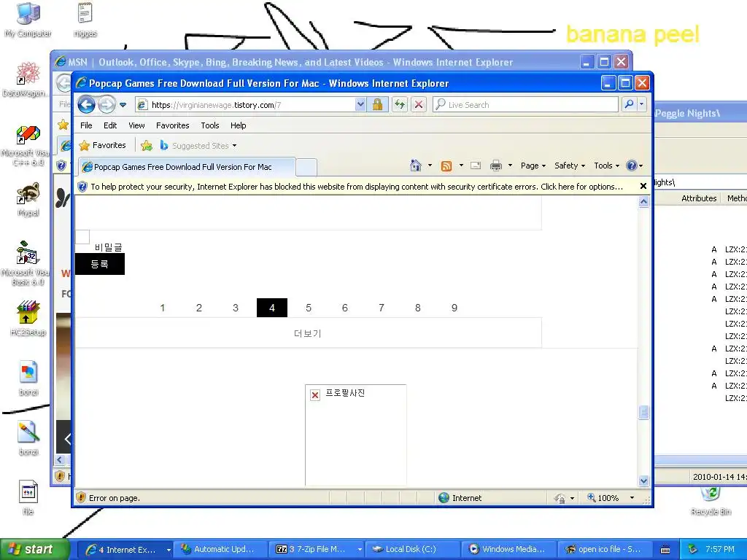Viewport: 747px width, 560px height.
Task: Open the Safety command menu
Action: pyautogui.click(x=569, y=166)
